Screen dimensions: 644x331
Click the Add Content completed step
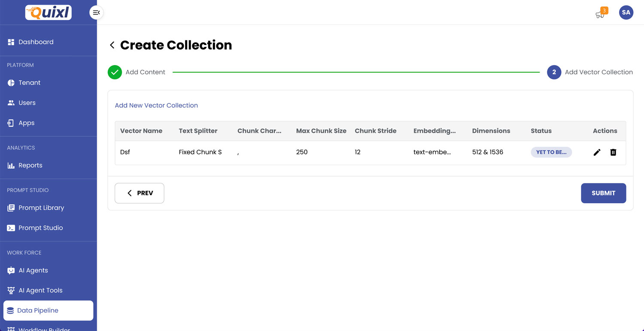point(137,72)
